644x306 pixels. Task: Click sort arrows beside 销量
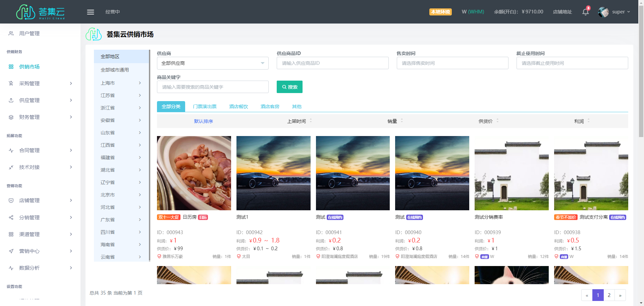(x=402, y=121)
